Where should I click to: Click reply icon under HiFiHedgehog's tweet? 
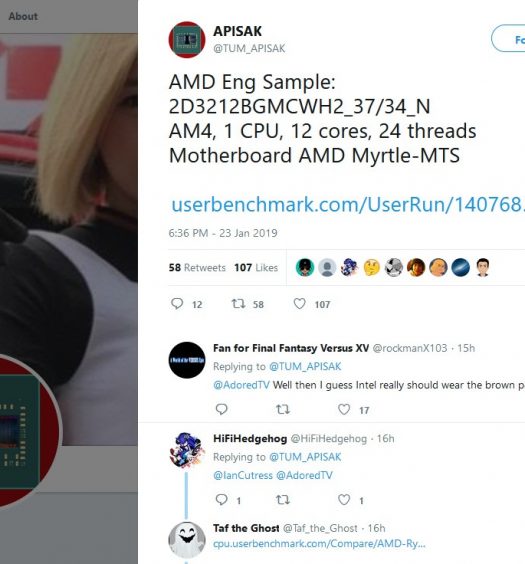(x=221, y=500)
